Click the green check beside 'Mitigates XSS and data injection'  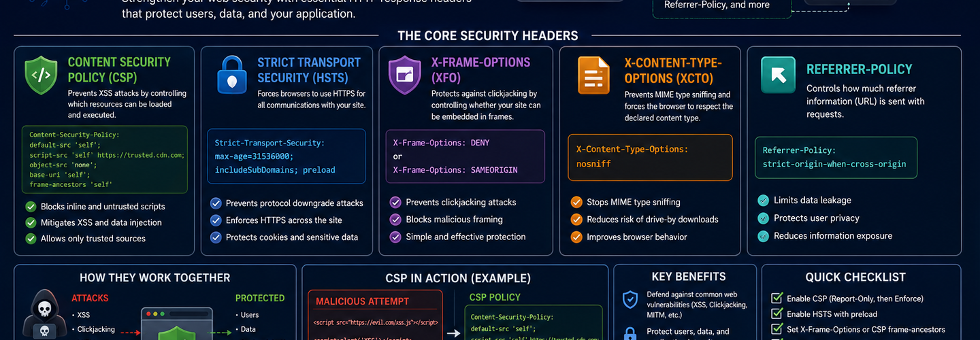pyautogui.click(x=31, y=222)
